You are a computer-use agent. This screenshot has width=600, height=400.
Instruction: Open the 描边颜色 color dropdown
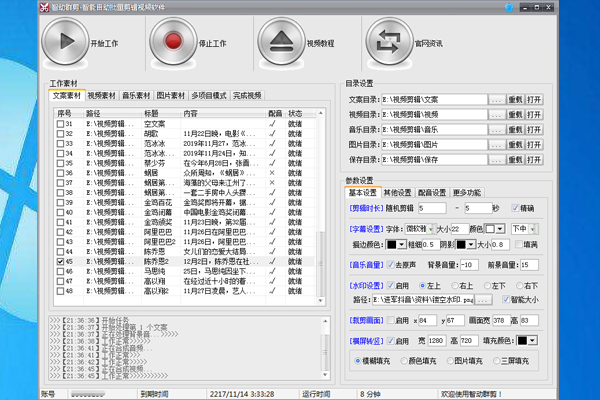click(x=403, y=243)
